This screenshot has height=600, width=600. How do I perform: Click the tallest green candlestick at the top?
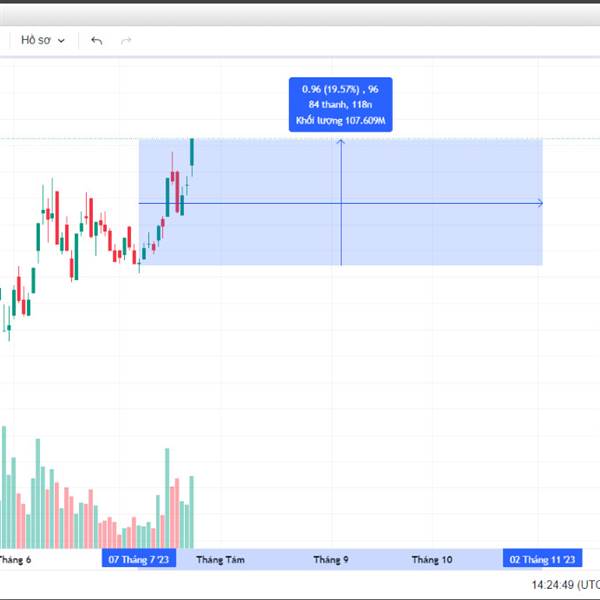pyautogui.click(x=192, y=152)
